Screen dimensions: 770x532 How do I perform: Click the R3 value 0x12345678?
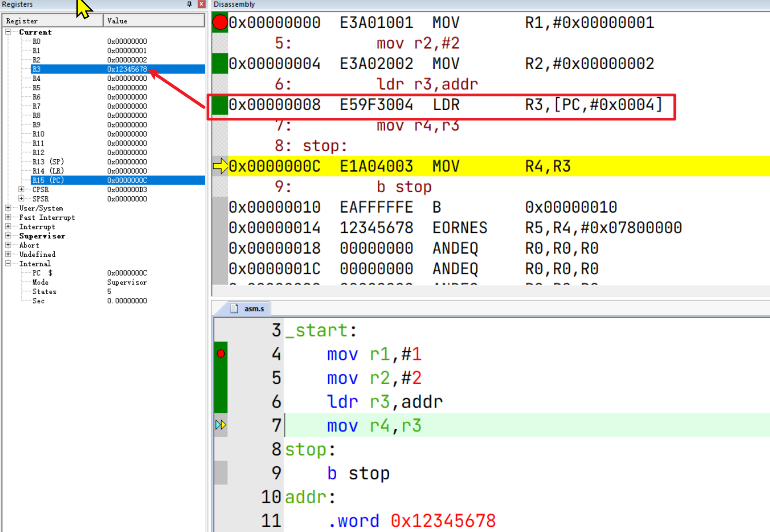[x=127, y=69]
